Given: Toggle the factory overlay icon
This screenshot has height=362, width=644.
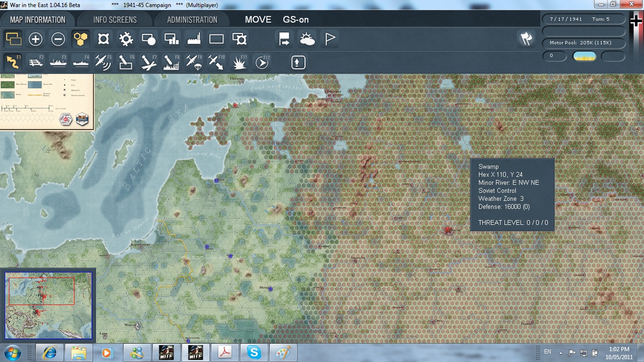Looking at the screenshot, I should (x=194, y=39).
